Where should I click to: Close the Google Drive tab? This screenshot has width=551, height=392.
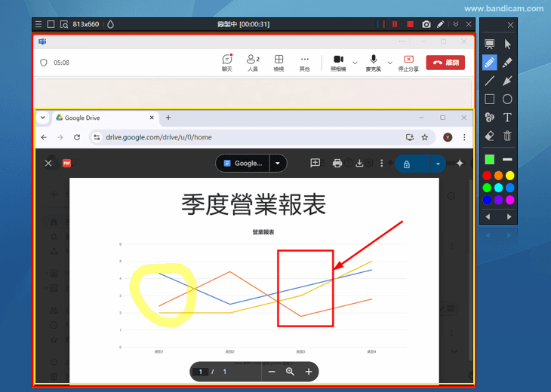(x=152, y=118)
